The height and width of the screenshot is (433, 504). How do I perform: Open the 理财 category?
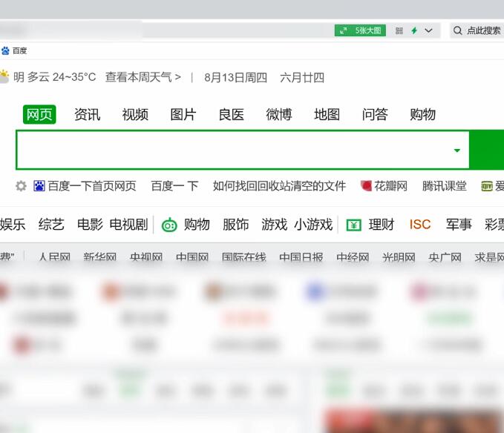(x=382, y=224)
